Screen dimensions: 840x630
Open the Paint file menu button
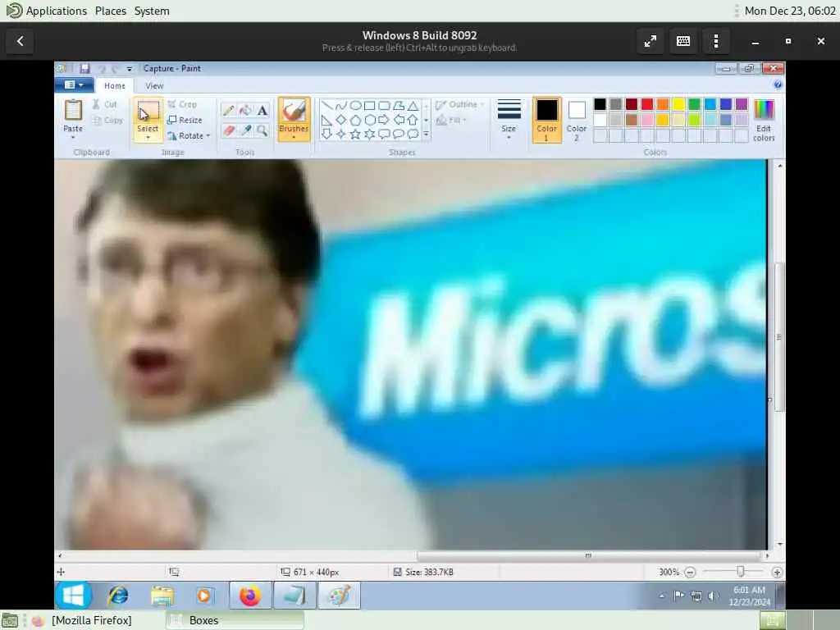pos(74,84)
